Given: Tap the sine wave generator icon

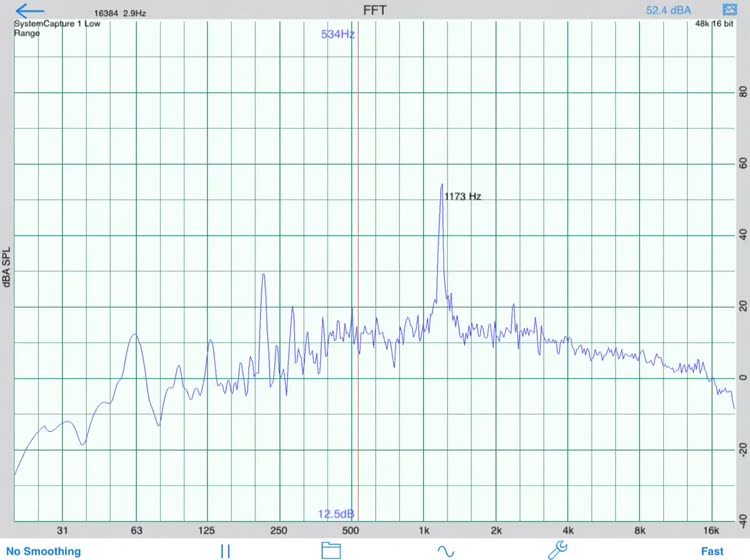Looking at the screenshot, I should click(445, 551).
